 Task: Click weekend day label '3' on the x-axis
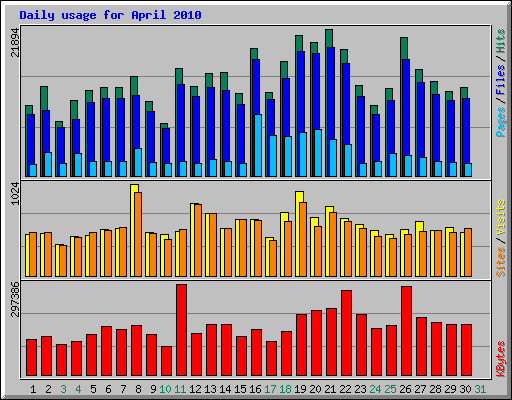click(63, 389)
